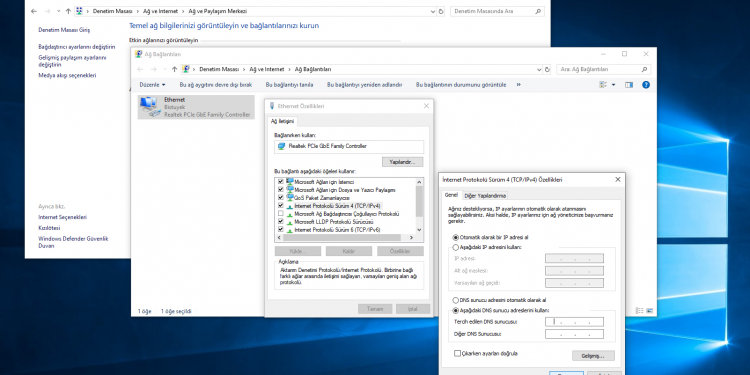Open address history dropdown in Ağ ve Paylaşım Merkezi
This screenshot has height=375, width=750.
tap(433, 11)
